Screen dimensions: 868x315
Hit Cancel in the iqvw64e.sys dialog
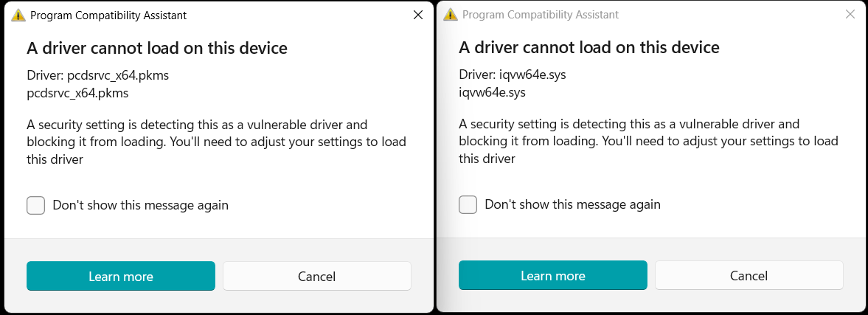[749, 277]
